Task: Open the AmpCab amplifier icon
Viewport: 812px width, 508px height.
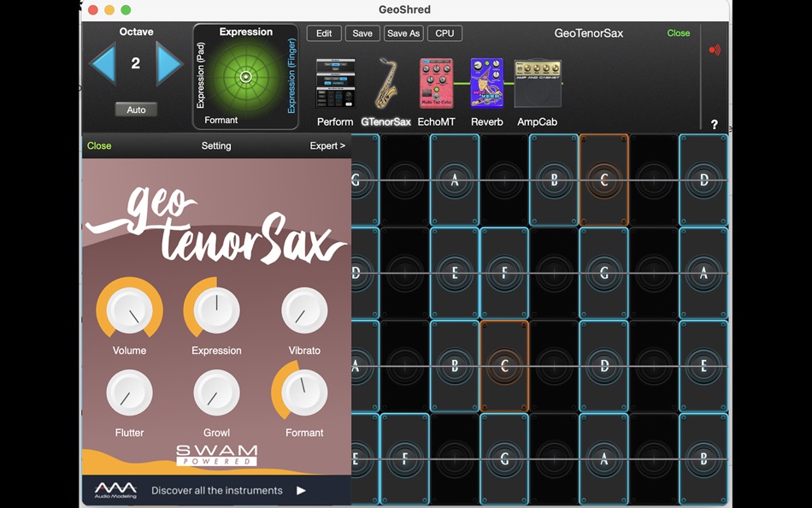Action: tap(538, 83)
